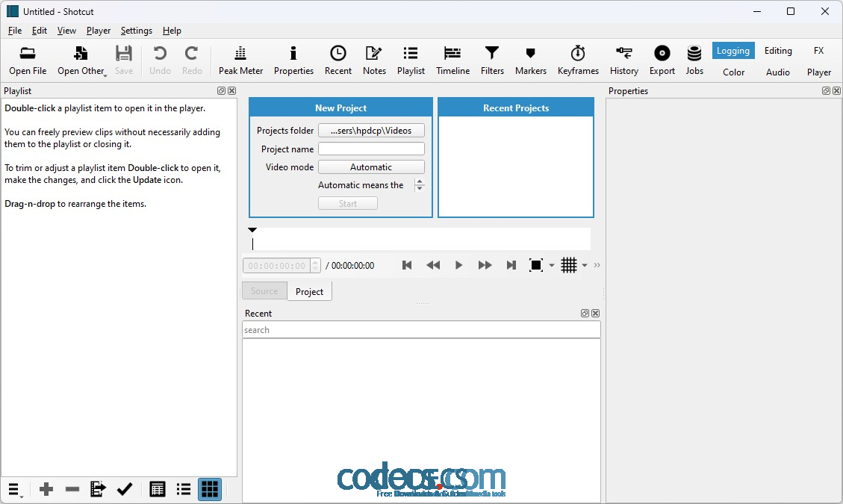This screenshot has width=843, height=504.
Task: Close the Properties panel
Action: point(836,91)
